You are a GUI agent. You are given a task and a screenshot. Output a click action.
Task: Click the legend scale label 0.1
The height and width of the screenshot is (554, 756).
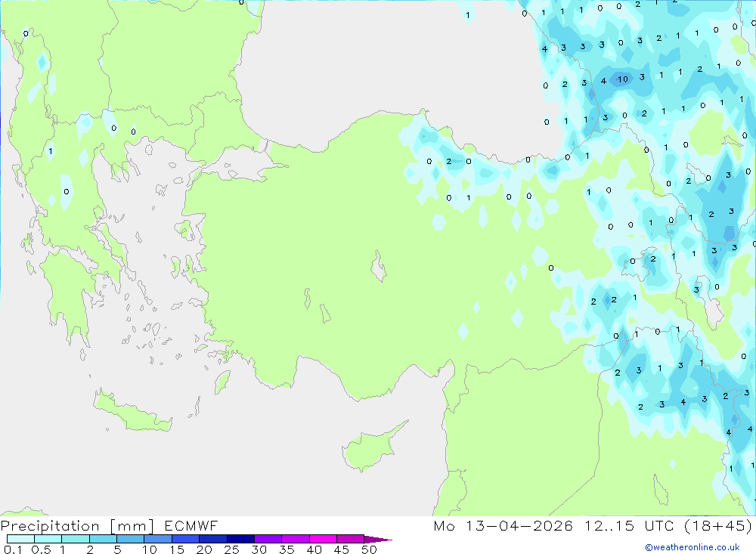point(13,549)
